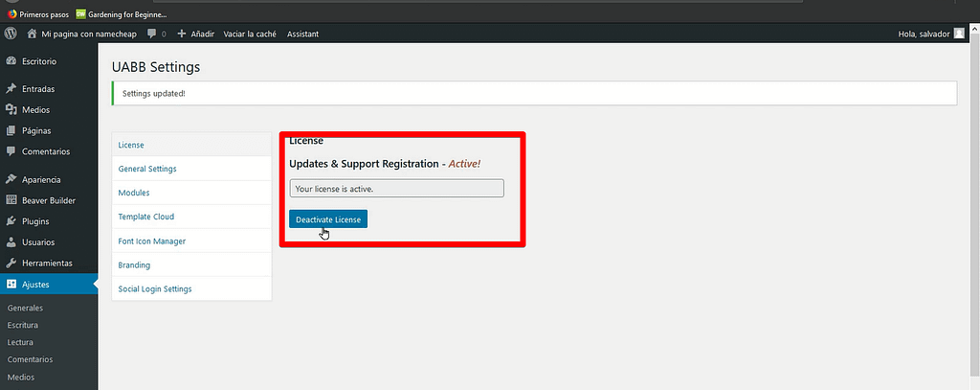
Task: Click the Beaver Builder grid icon
Action: [11, 200]
